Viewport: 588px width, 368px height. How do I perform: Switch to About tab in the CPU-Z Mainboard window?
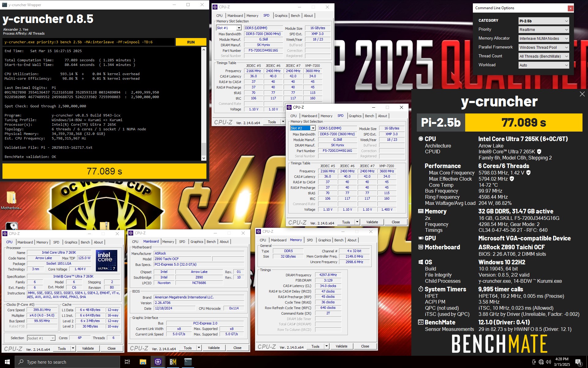pos(224,242)
